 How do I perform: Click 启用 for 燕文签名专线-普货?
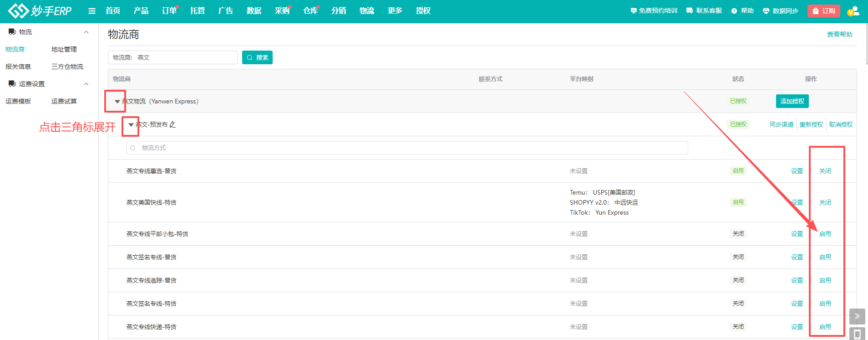(x=825, y=257)
